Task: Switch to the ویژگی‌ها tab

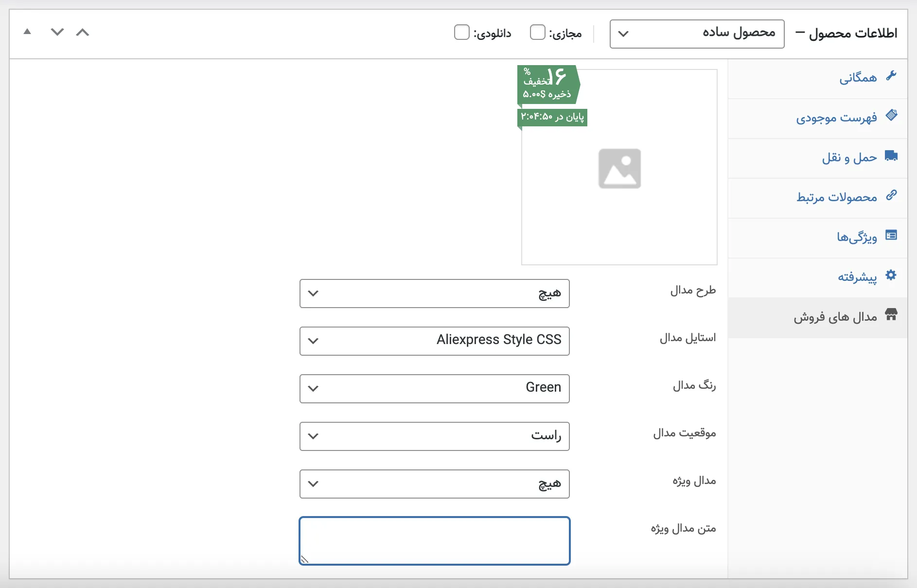Action: coord(818,238)
